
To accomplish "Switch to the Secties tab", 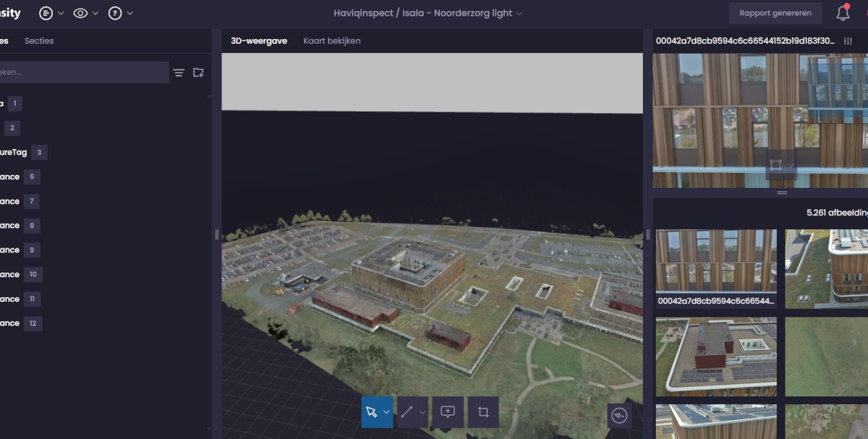I will point(39,41).
